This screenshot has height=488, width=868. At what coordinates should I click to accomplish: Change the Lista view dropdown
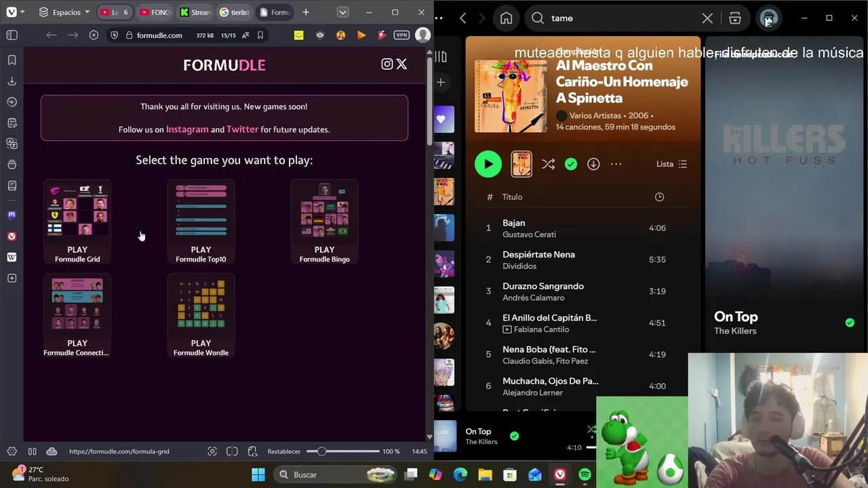tap(671, 164)
